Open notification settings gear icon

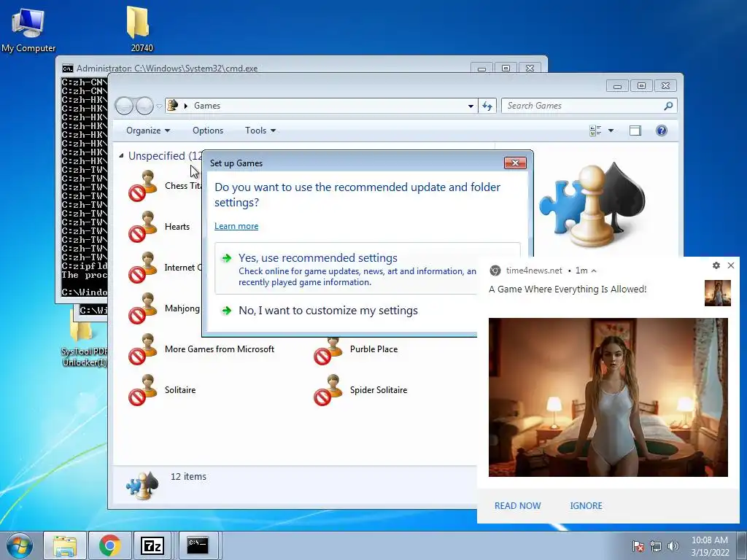716,265
